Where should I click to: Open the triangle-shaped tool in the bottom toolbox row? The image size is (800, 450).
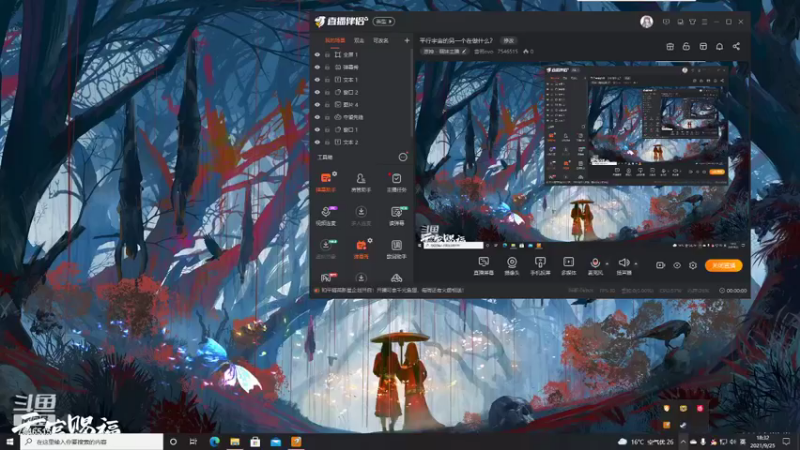pos(396,278)
